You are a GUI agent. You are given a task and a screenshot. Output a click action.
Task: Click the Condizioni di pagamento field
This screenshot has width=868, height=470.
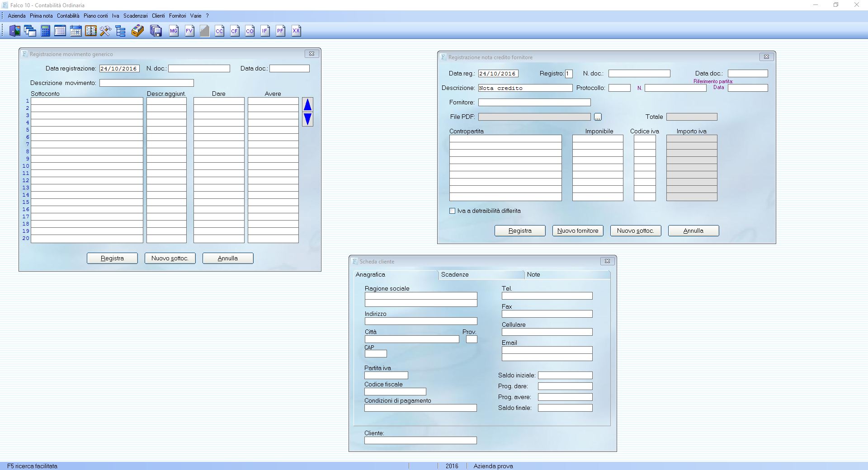[420, 408]
